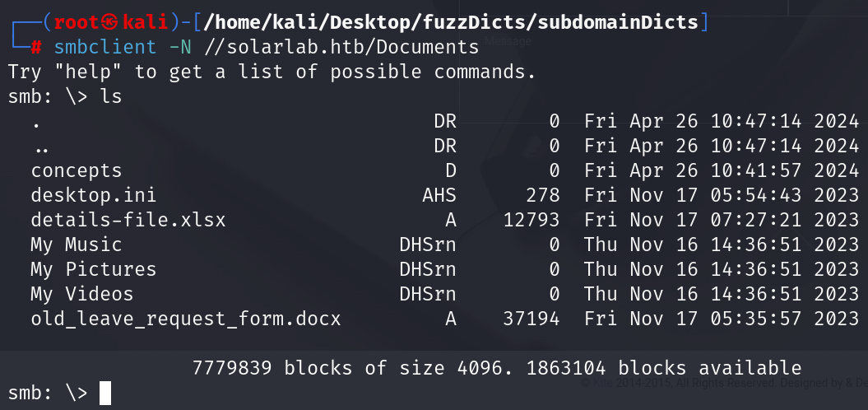This screenshot has width=868, height=410.
Task: Select details-file.xlsx in the listing
Action: [128, 220]
